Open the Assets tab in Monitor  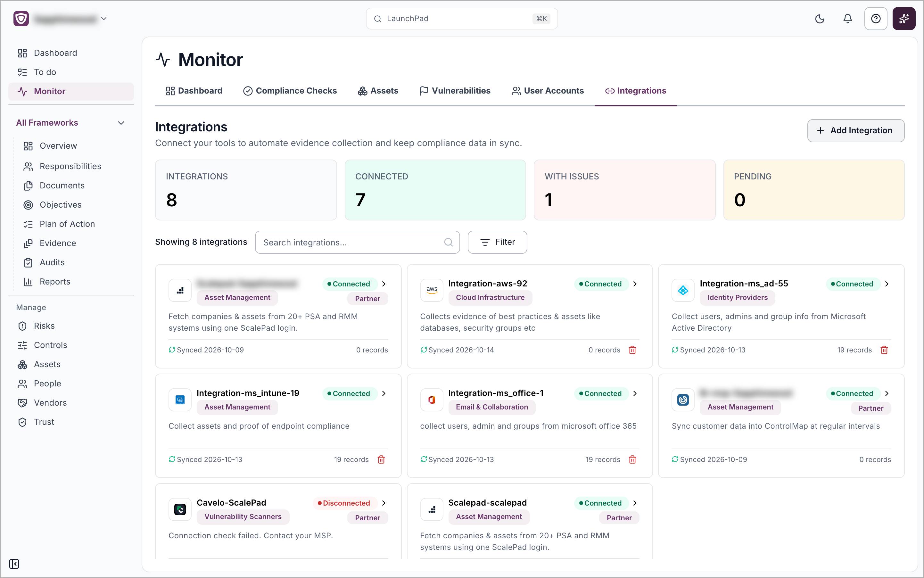click(378, 91)
